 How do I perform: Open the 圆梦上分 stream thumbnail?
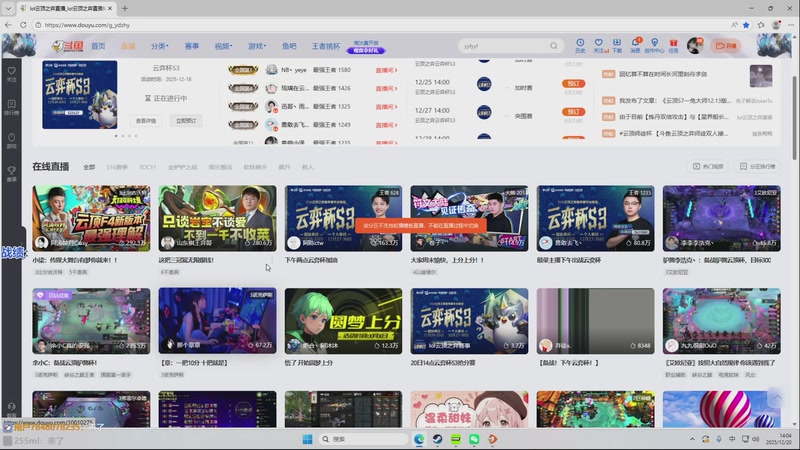coord(343,321)
